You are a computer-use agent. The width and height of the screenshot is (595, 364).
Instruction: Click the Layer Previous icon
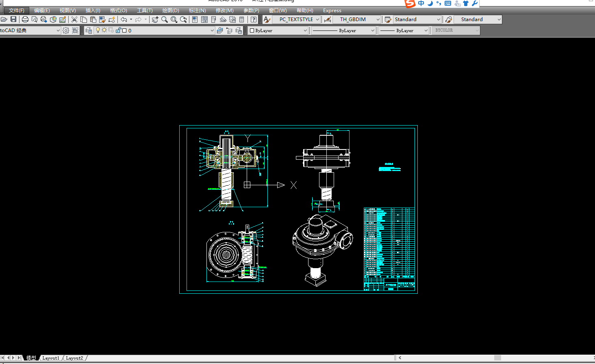pyautogui.click(x=229, y=30)
